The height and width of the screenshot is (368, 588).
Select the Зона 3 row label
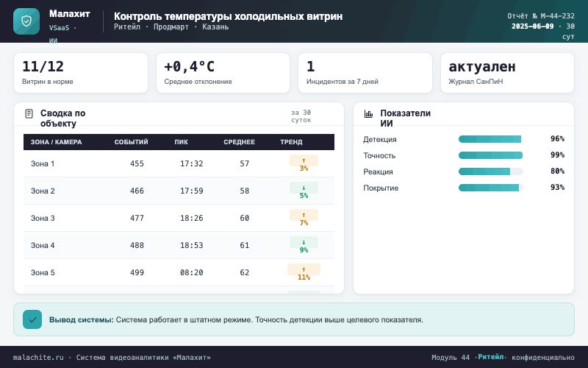(43, 218)
